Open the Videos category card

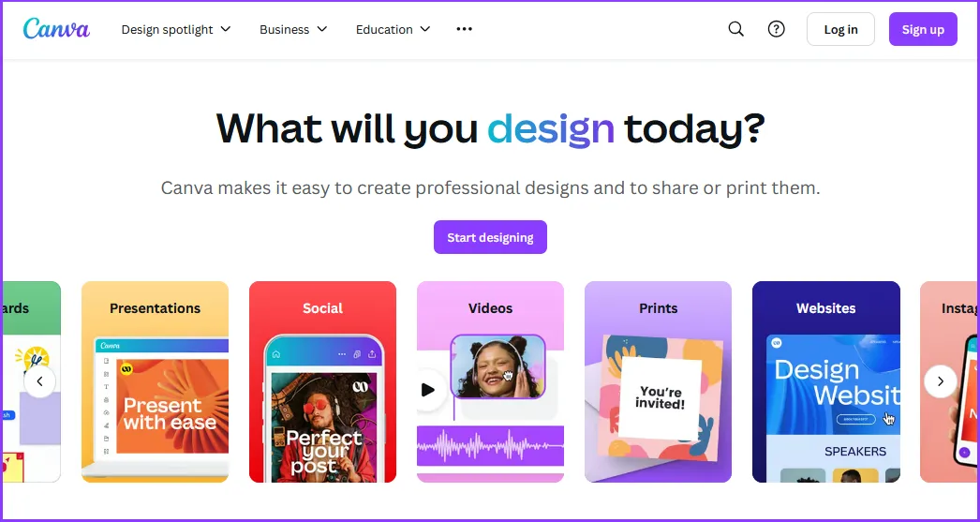pyautogui.click(x=491, y=382)
